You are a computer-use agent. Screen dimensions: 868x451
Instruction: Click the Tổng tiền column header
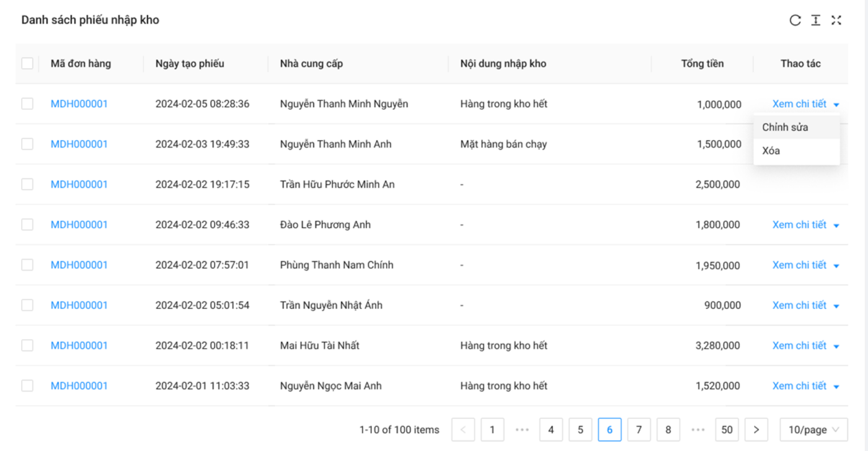tap(702, 63)
